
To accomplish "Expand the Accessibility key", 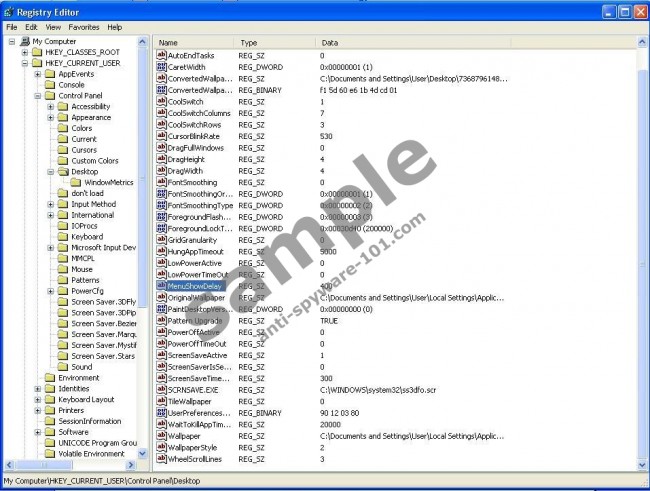I will (50, 106).
